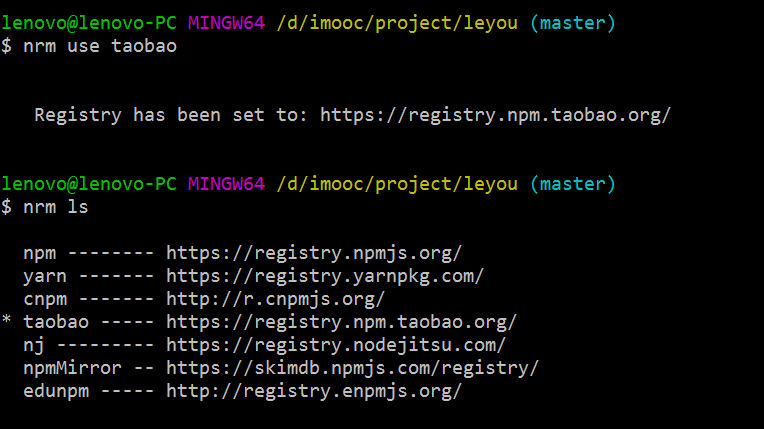Click the (master) branch label above "nrm use taobao"
Image resolution: width=764 pixels, height=429 pixels.
click(x=572, y=23)
